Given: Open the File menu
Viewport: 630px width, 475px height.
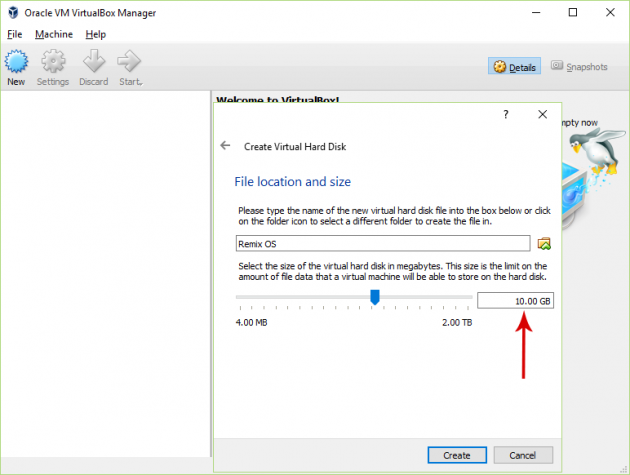Looking at the screenshot, I should 14,34.
